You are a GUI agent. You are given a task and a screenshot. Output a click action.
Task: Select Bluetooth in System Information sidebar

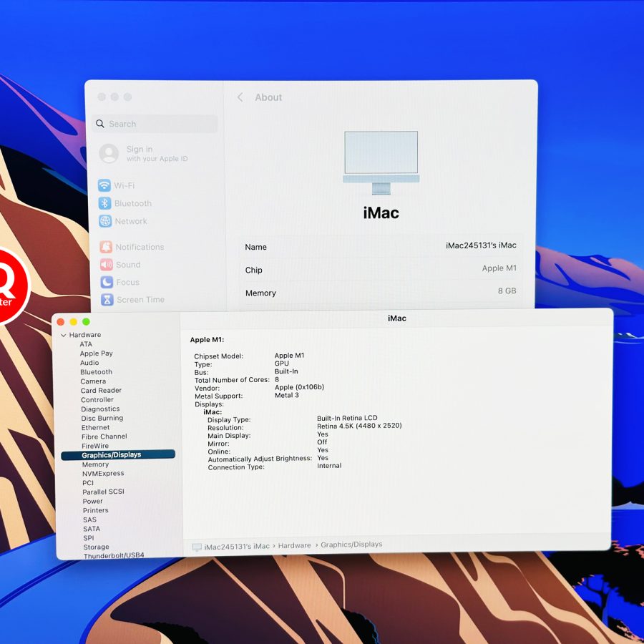point(96,371)
